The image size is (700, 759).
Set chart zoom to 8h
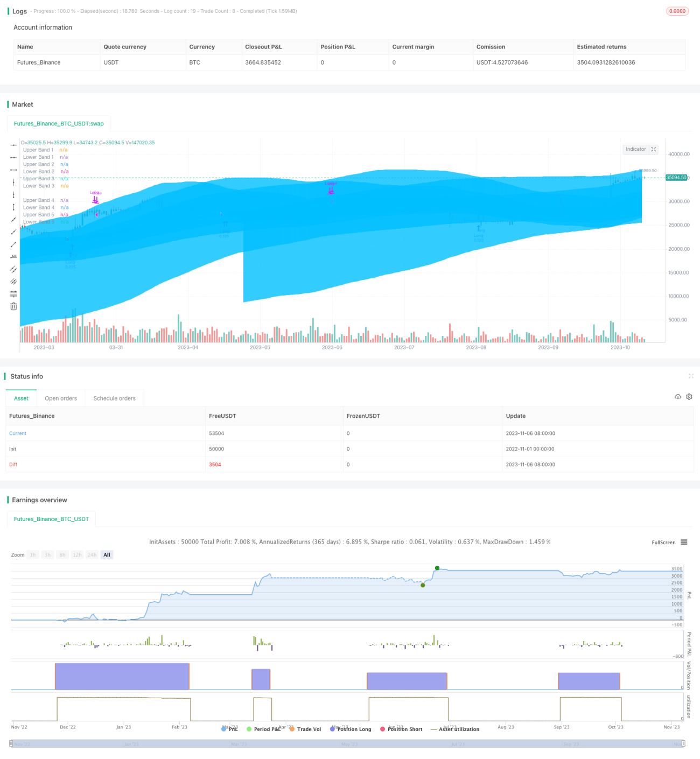(x=62, y=554)
